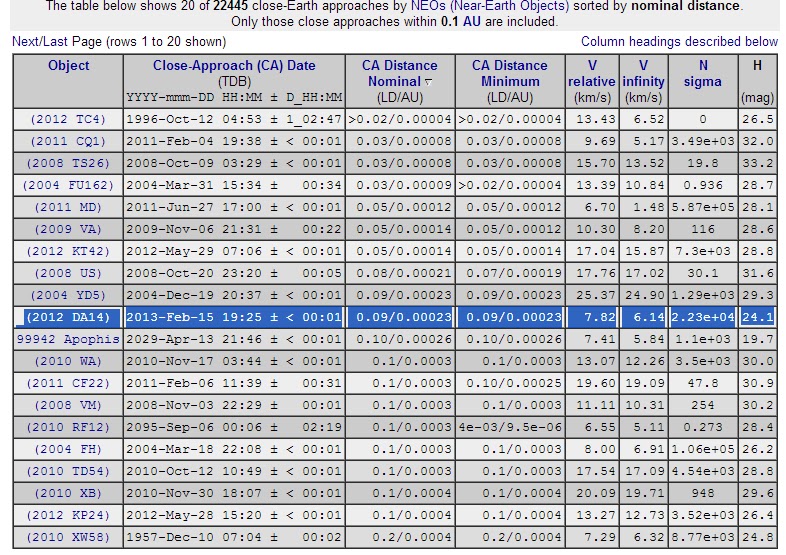Open highlighted object (2012 DA14) link
786x555 pixels.
[68, 317]
